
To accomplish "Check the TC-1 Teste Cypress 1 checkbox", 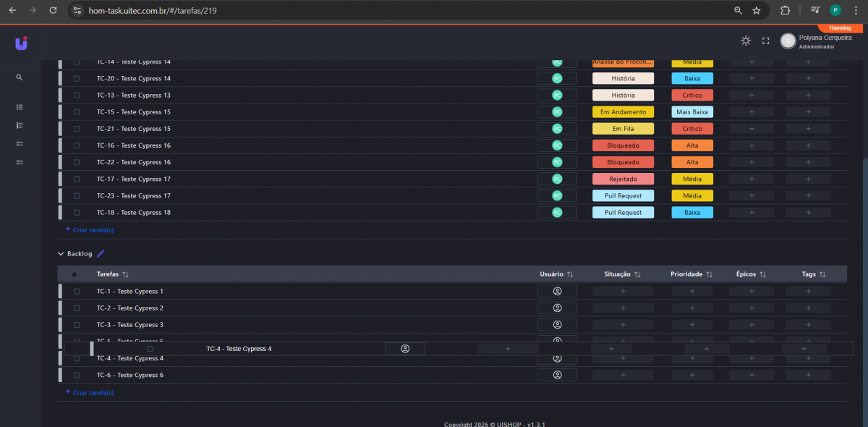I will [77, 292].
